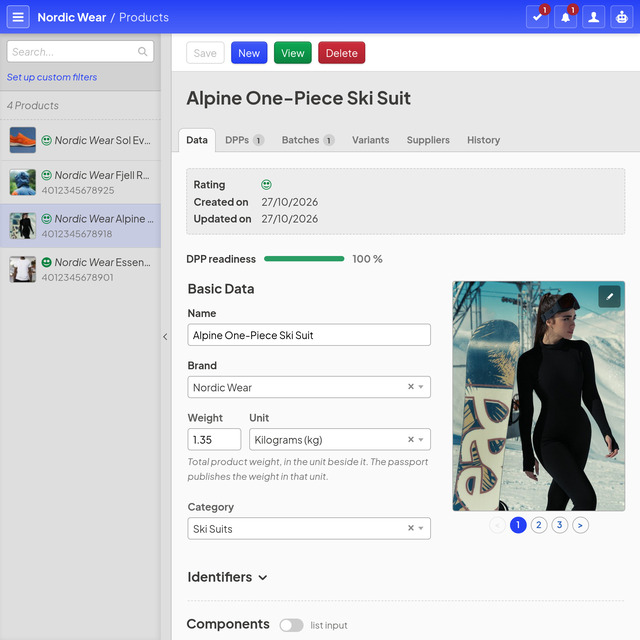Click the smiley icon on Nordic Wear Essen row

point(47,262)
